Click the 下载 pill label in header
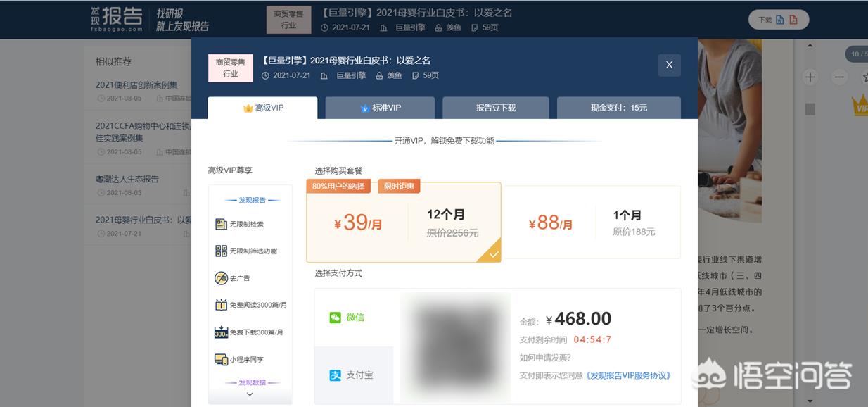The height and width of the screenshot is (407, 868). tap(765, 20)
